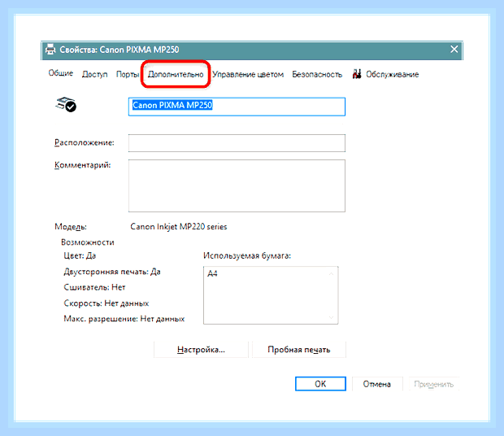Close the Свойства Canon PIXMA MP250 dialog

[x=454, y=49]
